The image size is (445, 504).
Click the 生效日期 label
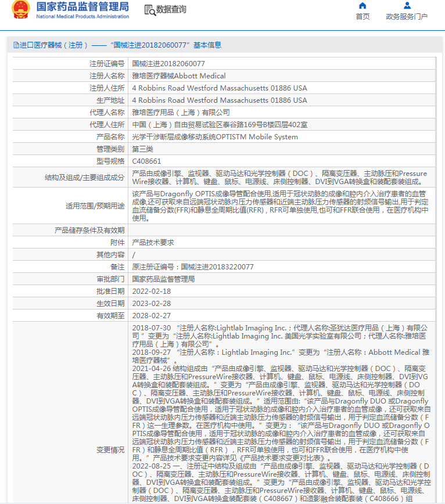tap(110, 304)
